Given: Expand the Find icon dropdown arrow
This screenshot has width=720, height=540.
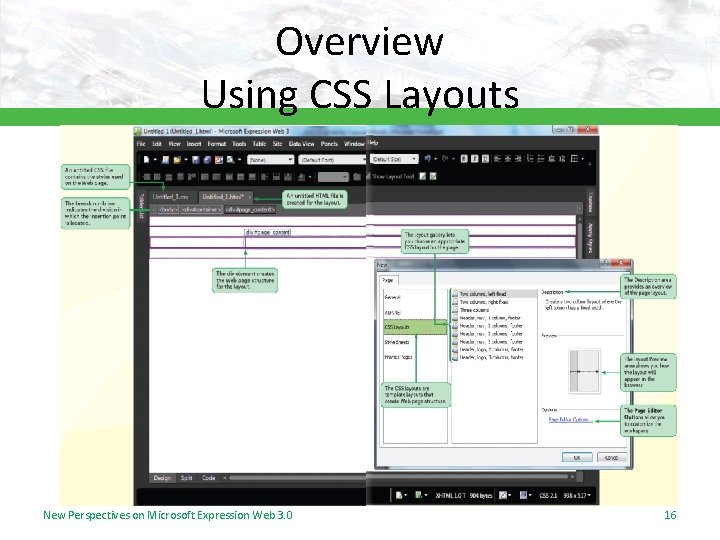Looking at the screenshot, I should click(x=239, y=160).
